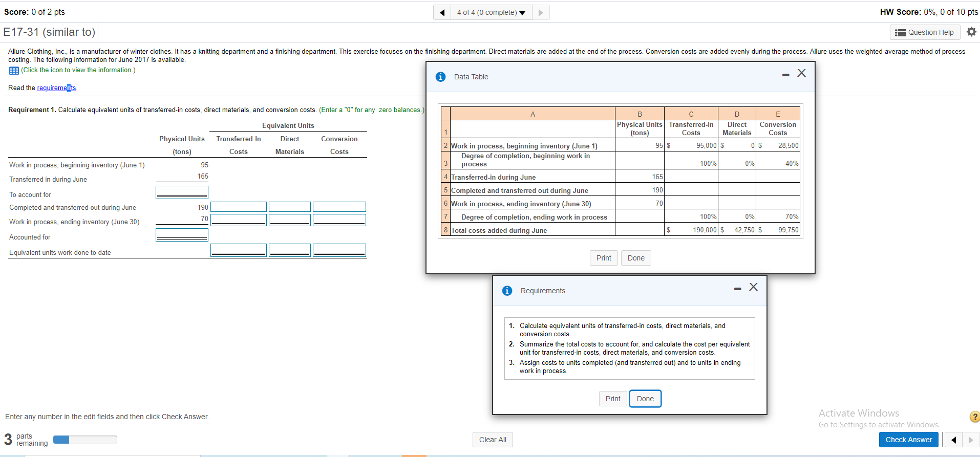Close the Requirements dialog

pyautogui.click(x=754, y=287)
